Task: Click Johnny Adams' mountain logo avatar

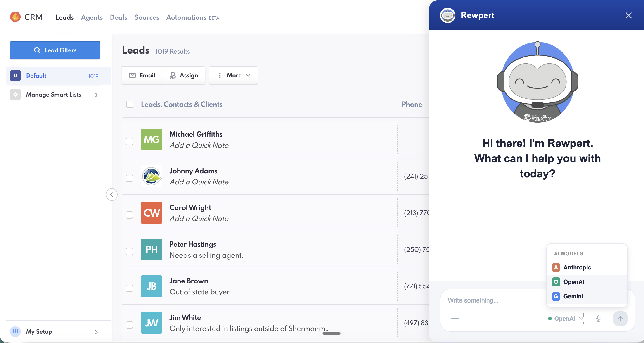Action: click(152, 176)
